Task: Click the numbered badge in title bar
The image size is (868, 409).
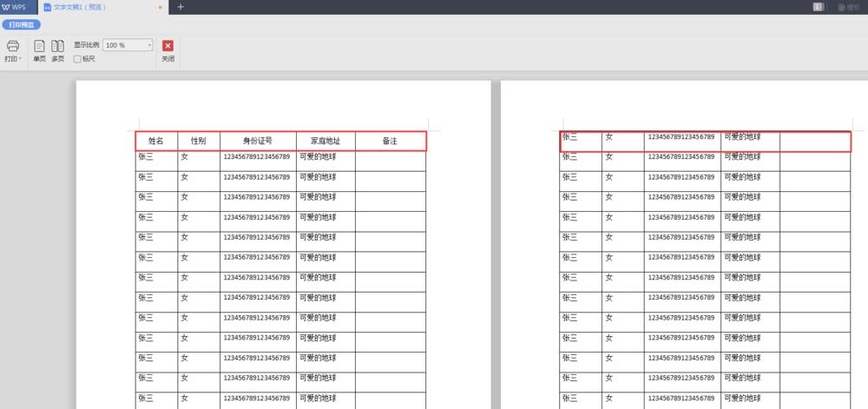Action: click(818, 6)
